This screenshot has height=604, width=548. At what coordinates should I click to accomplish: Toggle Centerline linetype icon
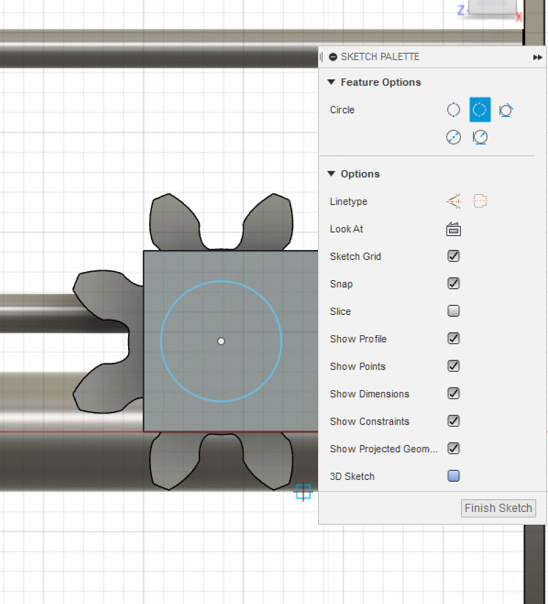point(480,201)
